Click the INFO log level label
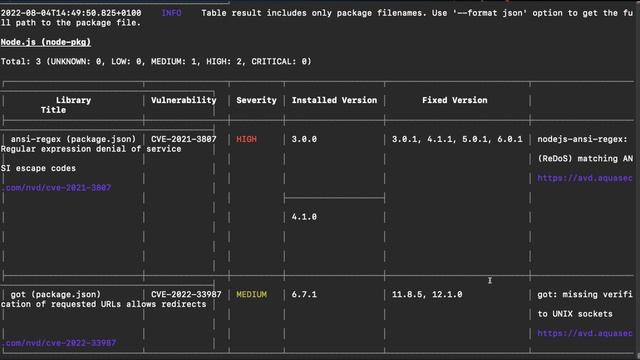The height and width of the screenshot is (360, 640). (x=171, y=13)
